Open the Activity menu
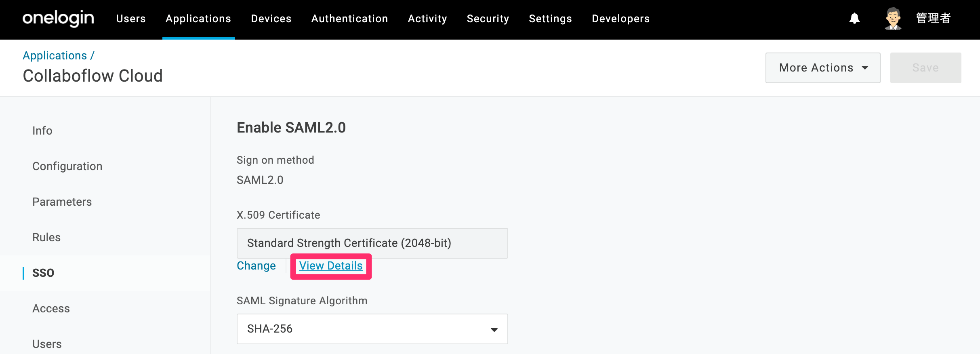 point(427,19)
